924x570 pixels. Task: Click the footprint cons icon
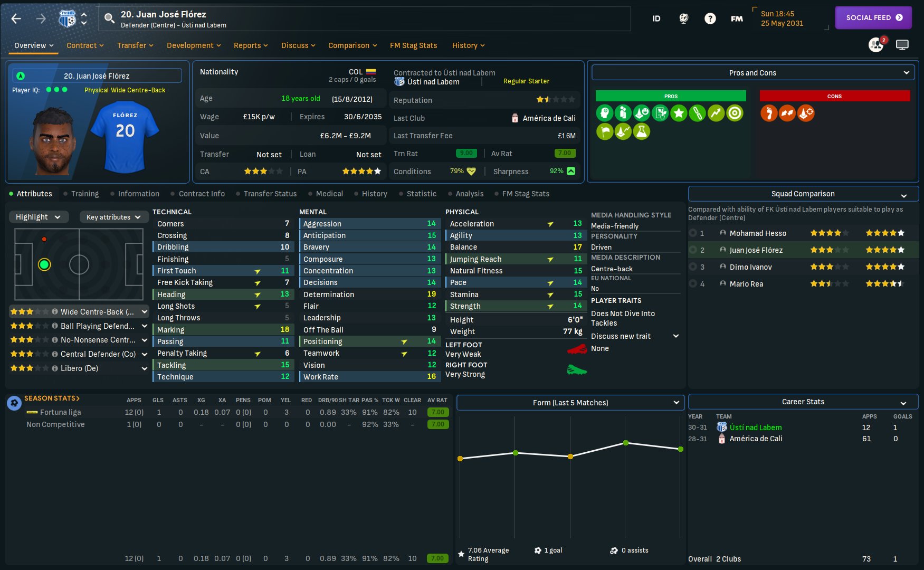point(769,113)
